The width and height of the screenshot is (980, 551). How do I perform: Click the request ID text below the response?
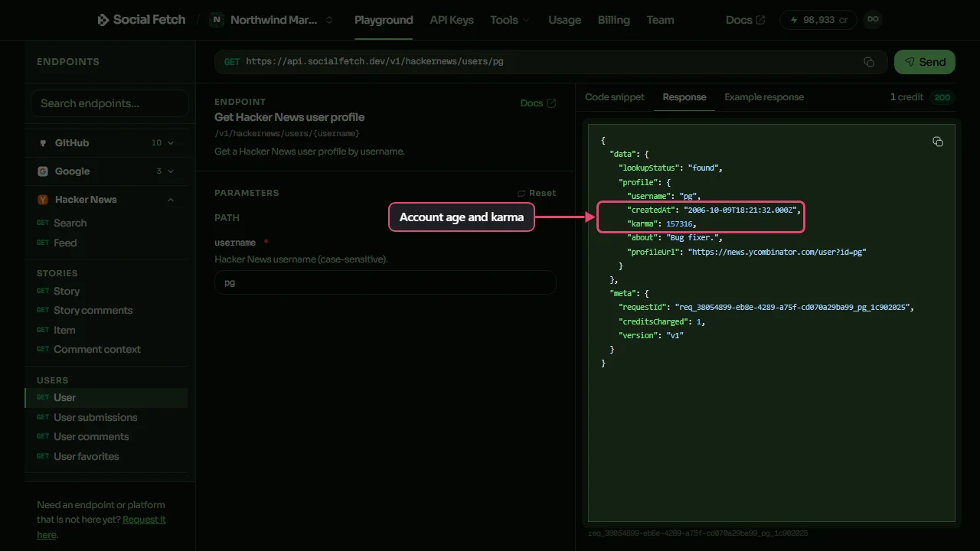tap(697, 533)
